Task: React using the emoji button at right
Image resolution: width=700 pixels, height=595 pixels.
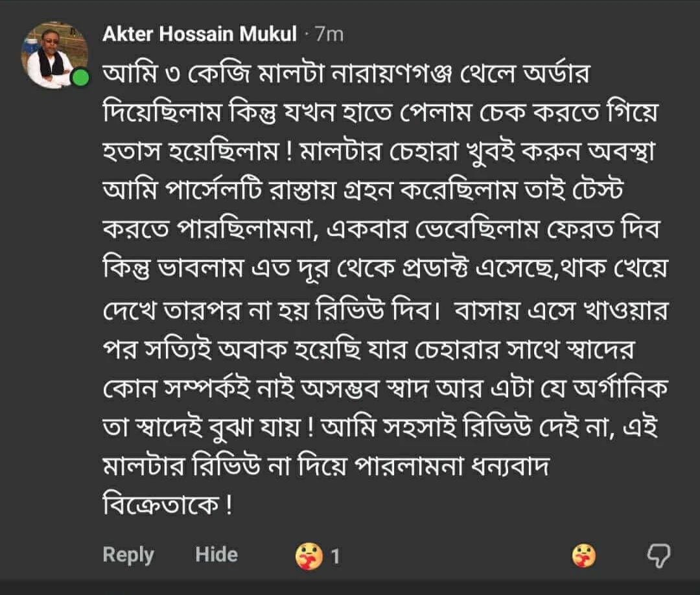Action: point(584,555)
